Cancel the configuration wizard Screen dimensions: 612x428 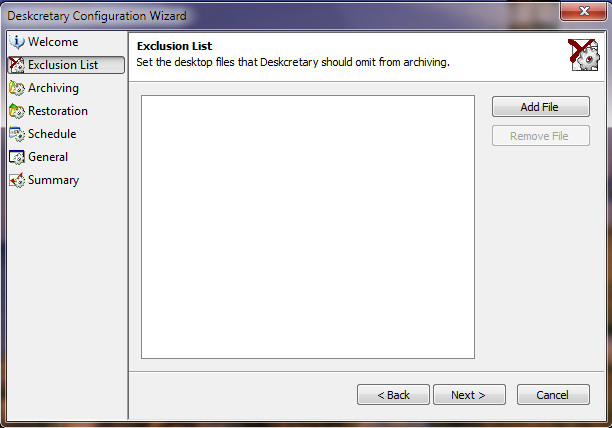[x=553, y=395]
